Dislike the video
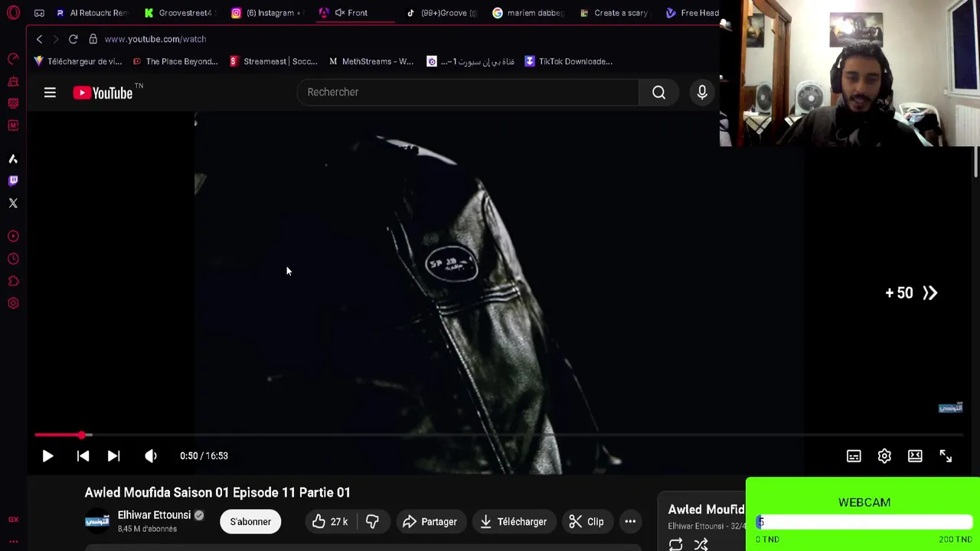Viewport: 980px width, 551px height. tap(372, 522)
